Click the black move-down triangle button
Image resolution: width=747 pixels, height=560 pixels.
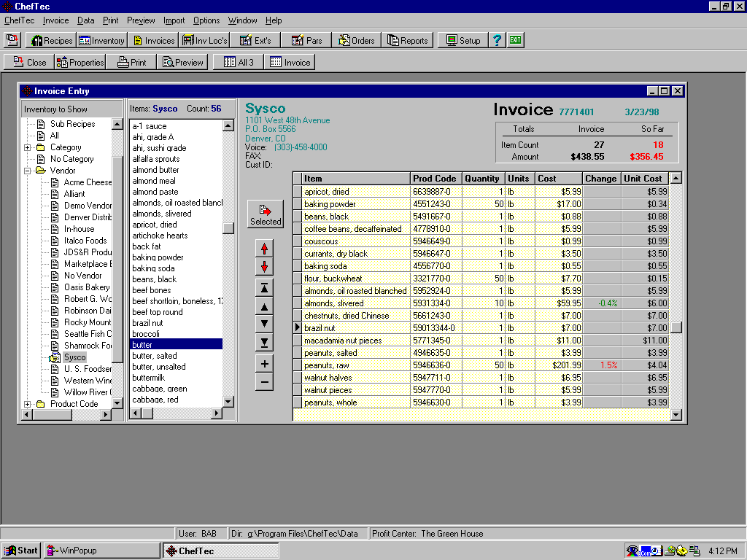click(264, 324)
